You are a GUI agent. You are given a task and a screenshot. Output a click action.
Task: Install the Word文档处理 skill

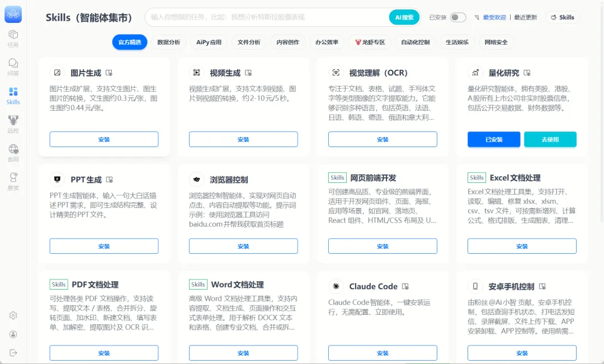click(x=243, y=353)
